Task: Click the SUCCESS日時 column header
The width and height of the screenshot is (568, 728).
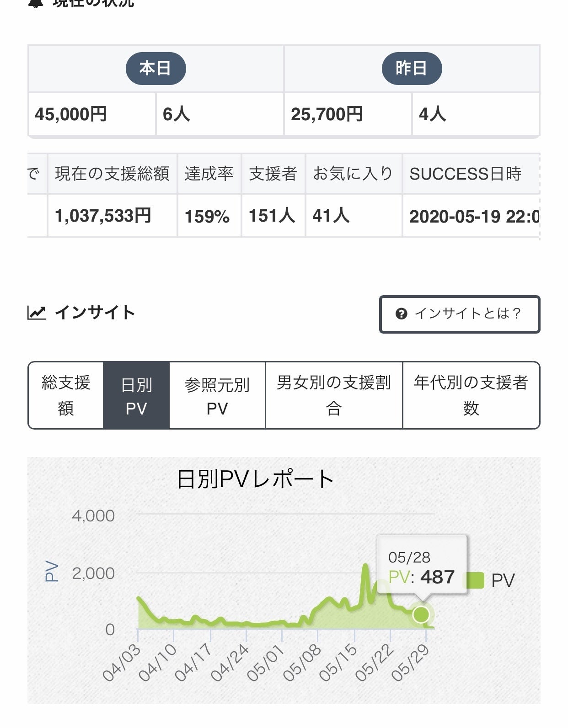Action: click(466, 174)
